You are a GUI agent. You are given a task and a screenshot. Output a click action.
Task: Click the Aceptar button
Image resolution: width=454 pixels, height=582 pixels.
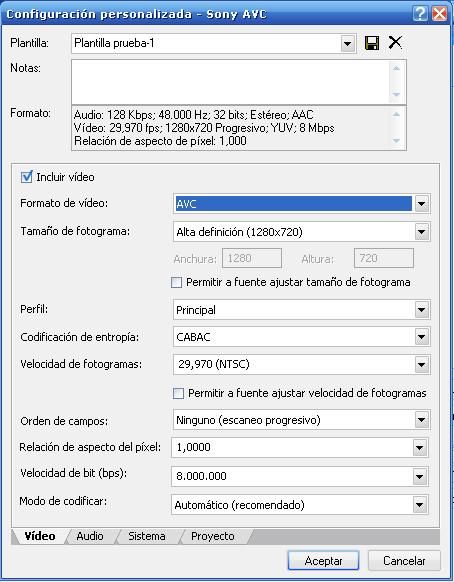(323, 561)
